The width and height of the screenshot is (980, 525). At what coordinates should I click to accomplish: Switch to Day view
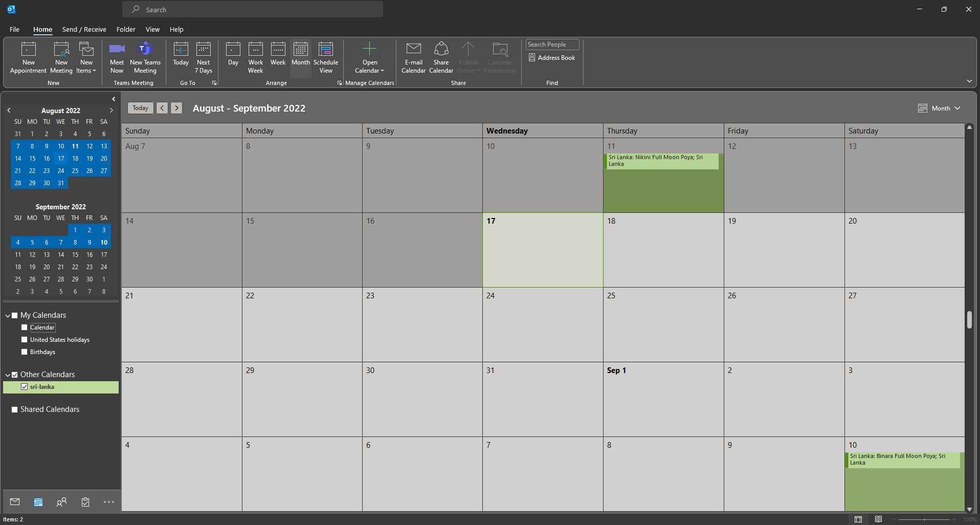pyautogui.click(x=233, y=54)
